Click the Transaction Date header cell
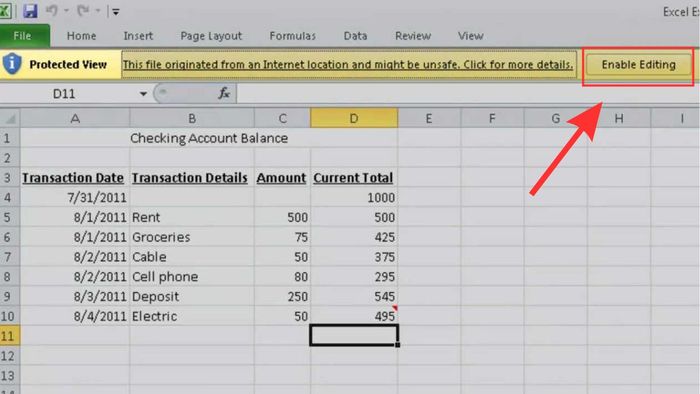 pos(75,178)
